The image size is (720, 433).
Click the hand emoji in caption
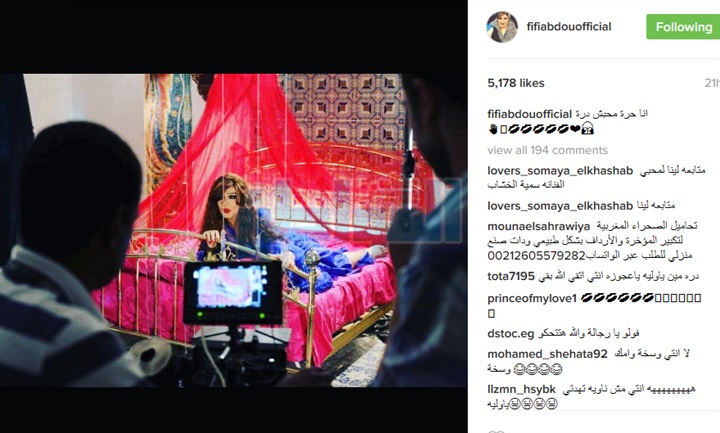pos(493,129)
